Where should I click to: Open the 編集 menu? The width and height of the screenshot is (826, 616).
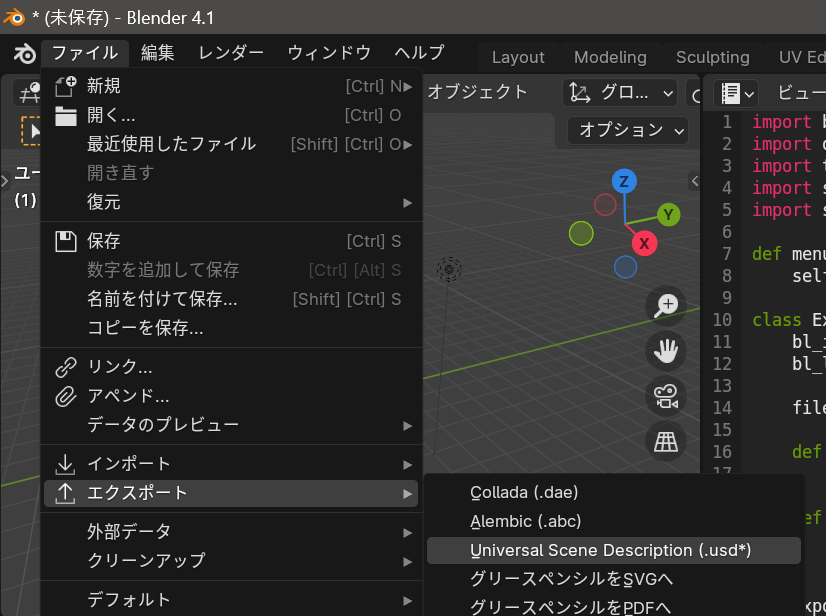(x=158, y=53)
